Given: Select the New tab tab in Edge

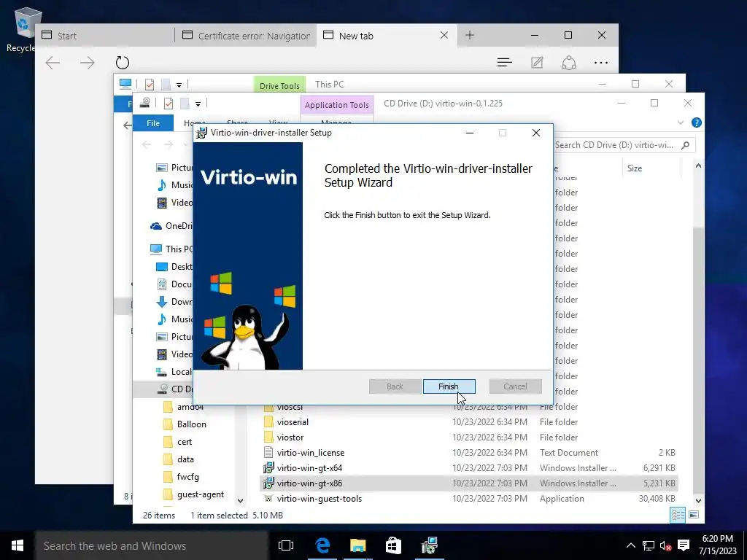Looking at the screenshot, I should 386,36.
